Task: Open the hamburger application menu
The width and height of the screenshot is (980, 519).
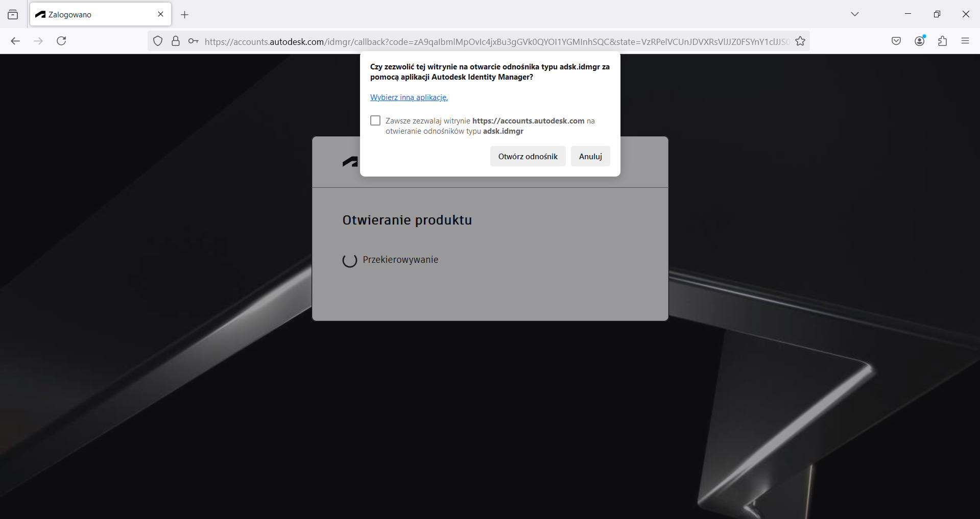Action: (965, 41)
